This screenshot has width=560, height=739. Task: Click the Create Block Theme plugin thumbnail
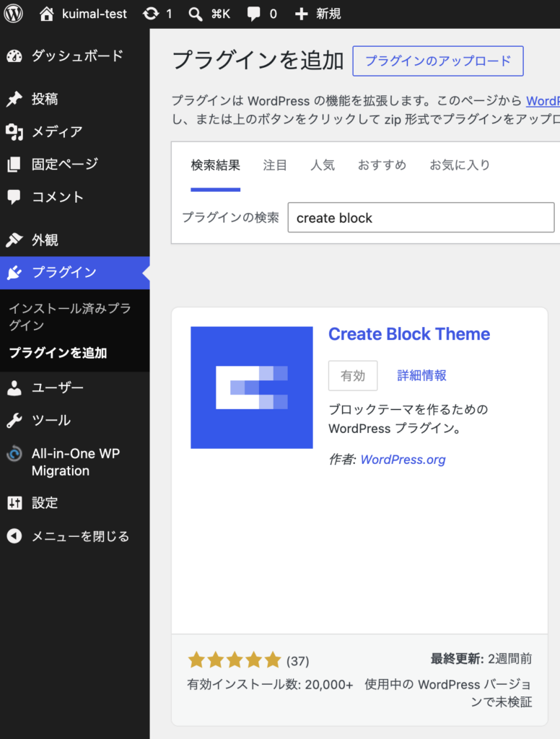click(252, 388)
